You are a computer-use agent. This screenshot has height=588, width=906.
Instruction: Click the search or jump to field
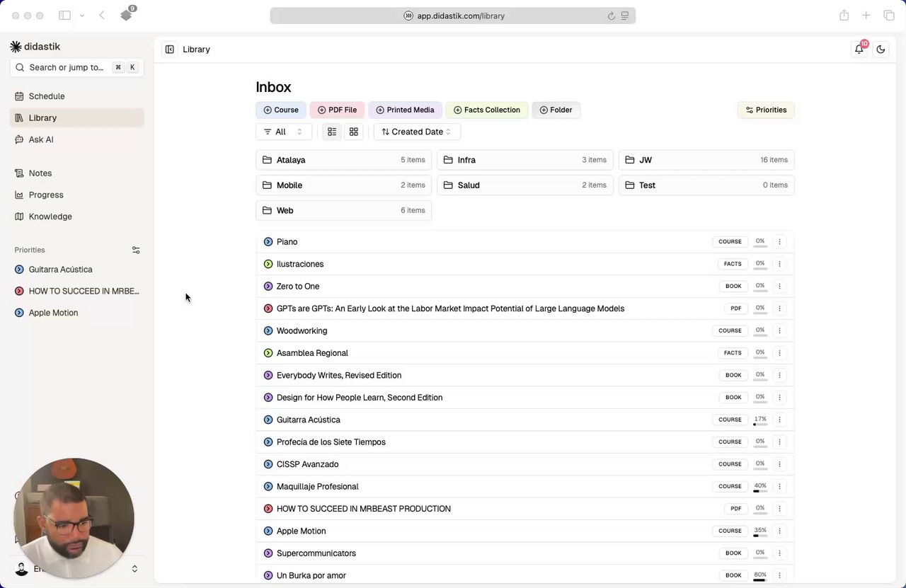pyautogui.click(x=66, y=67)
